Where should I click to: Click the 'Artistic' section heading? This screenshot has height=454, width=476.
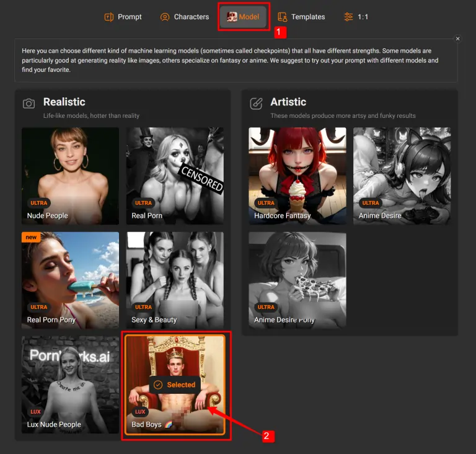click(x=288, y=102)
